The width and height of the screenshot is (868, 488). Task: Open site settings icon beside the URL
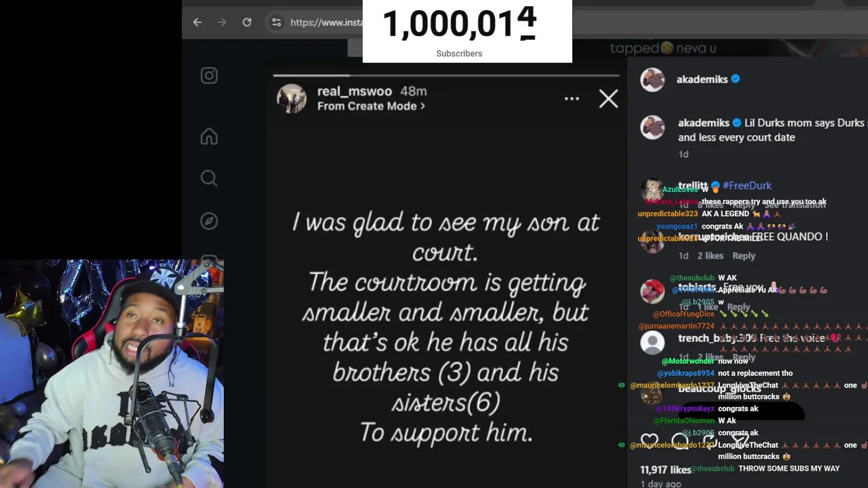click(x=276, y=22)
